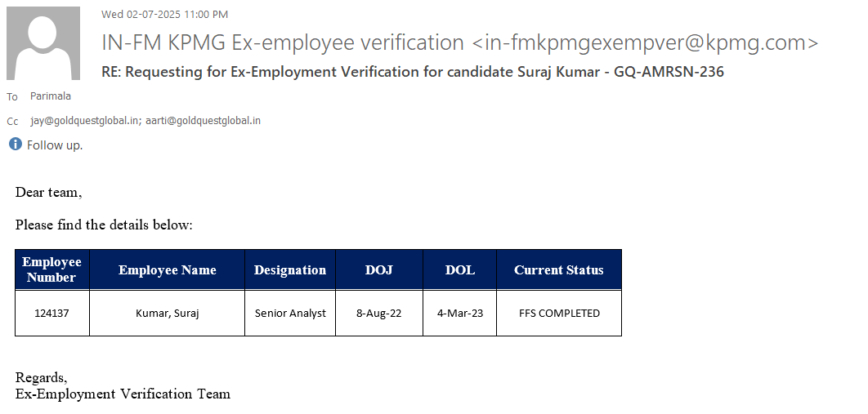This screenshot has width=868, height=414.
Task: Select the employee number cell 124137
Action: pyautogui.click(x=52, y=313)
